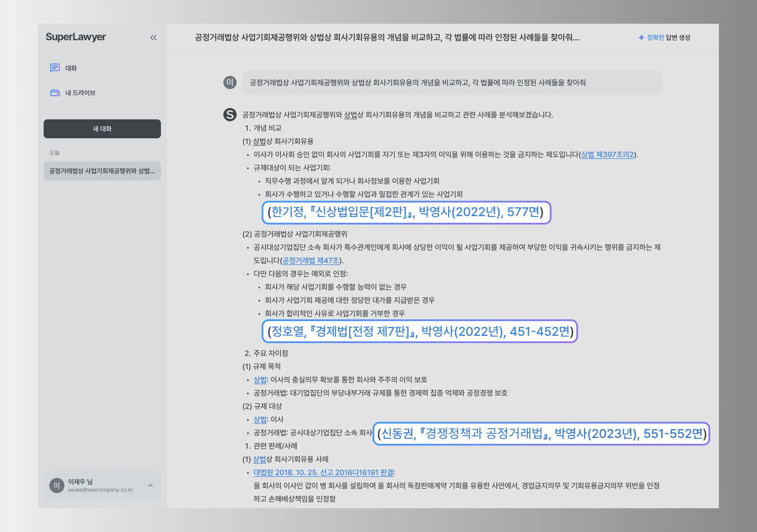The width and height of the screenshot is (757, 532).
Task: Expand the 이재우 님 account menu chevron
Action: pos(150,485)
